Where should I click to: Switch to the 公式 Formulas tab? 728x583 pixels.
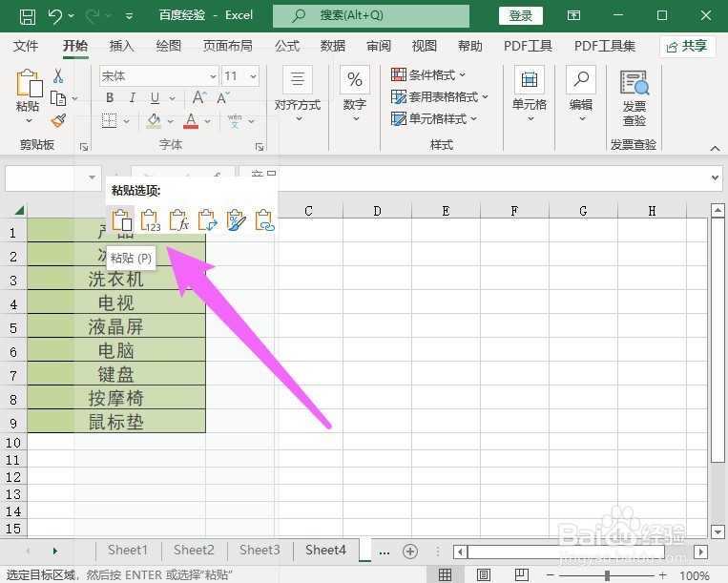click(287, 46)
